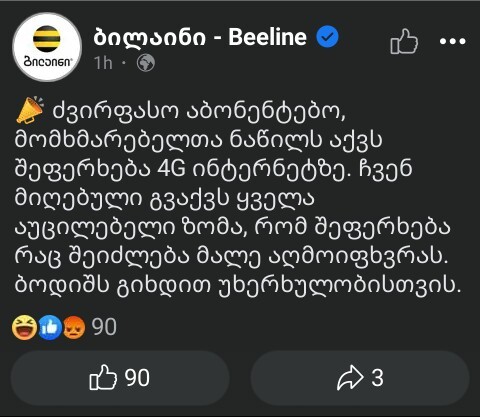
Task: Click the apology line ბოდიშს გიხდით უხერხულობისთვის
Action: [238, 285]
